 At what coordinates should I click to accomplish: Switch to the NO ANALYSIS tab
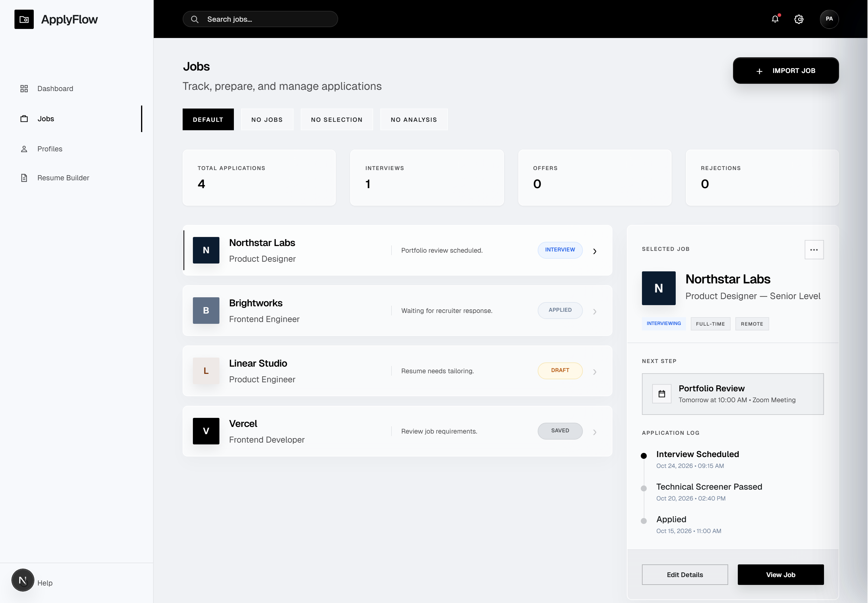click(414, 119)
